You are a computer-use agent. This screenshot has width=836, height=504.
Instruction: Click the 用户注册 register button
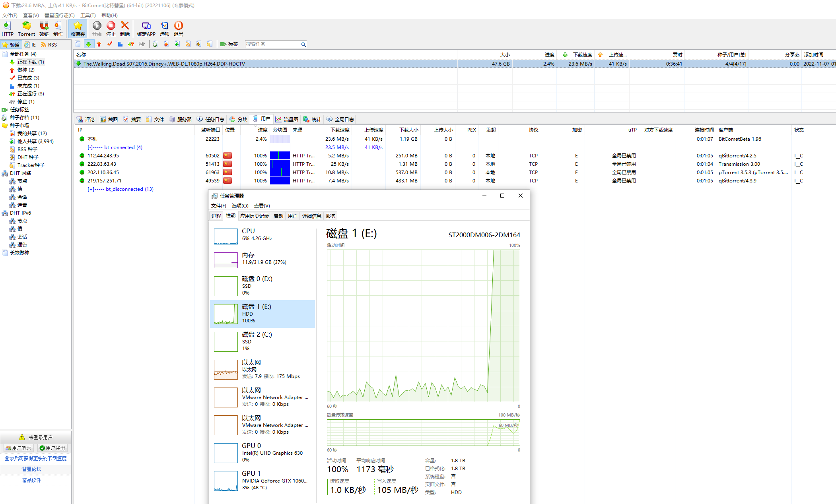pyautogui.click(x=52, y=448)
